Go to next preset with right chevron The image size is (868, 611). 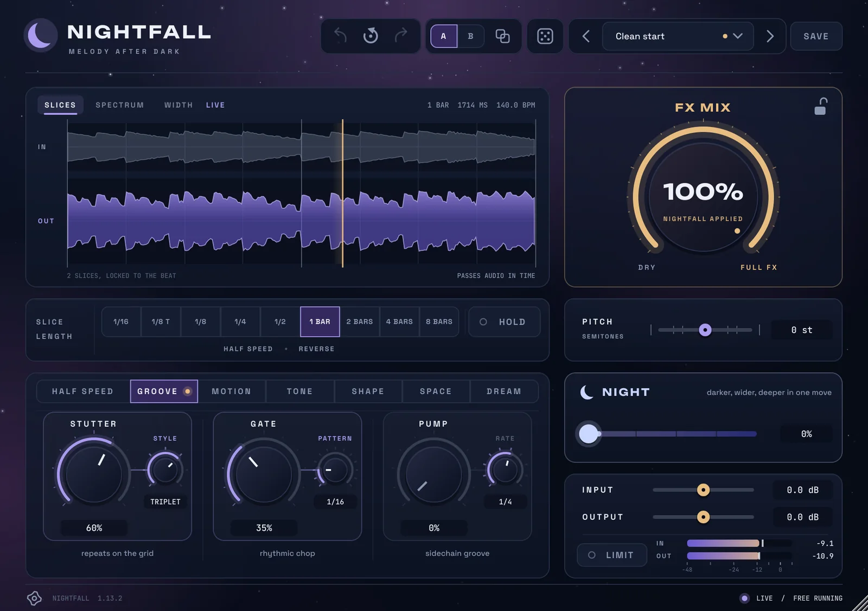point(770,36)
